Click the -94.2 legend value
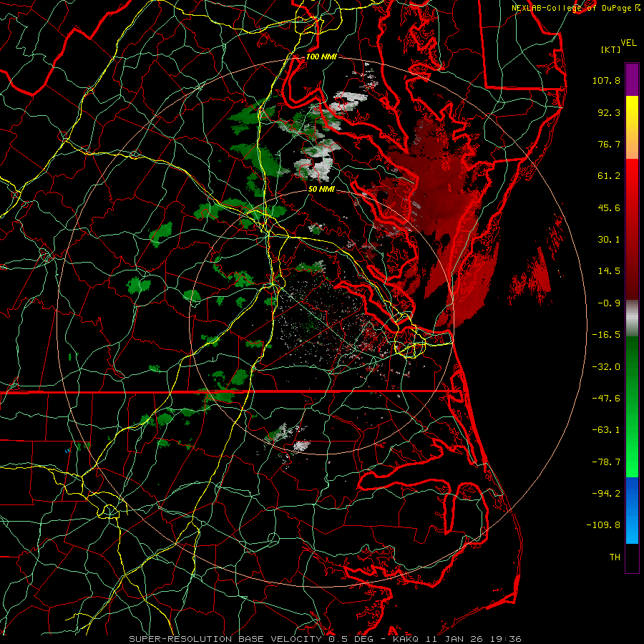Image resolution: width=644 pixels, height=644 pixels. tap(606, 493)
